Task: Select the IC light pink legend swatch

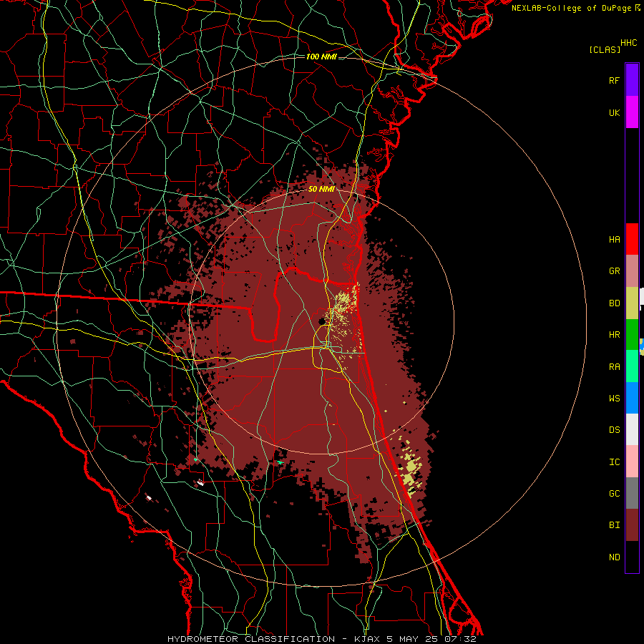Action: tap(632, 462)
